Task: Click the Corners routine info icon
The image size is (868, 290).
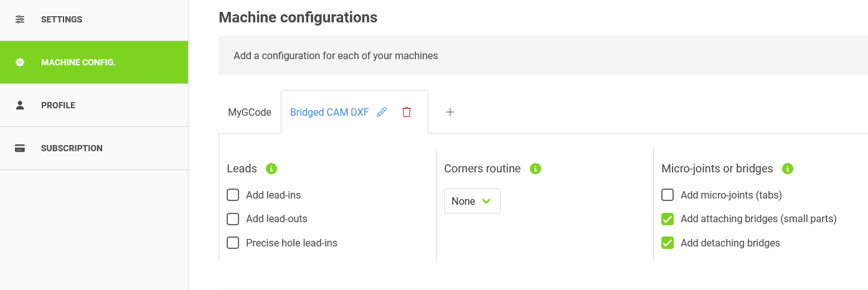Action: [535, 169]
